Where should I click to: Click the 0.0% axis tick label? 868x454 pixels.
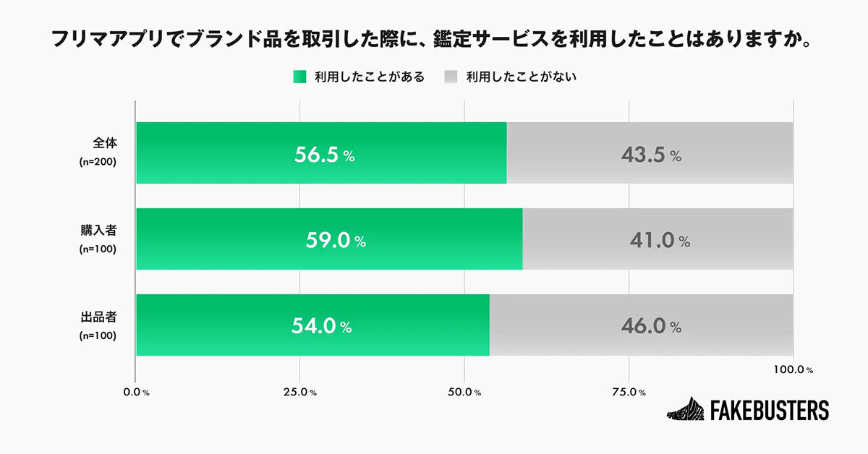pyautogui.click(x=136, y=392)
